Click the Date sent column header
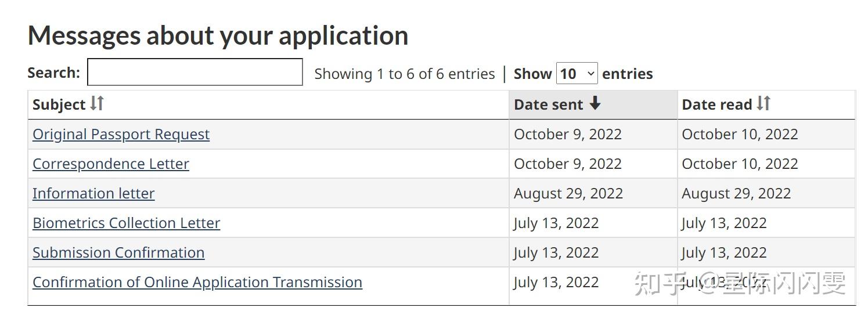Viewport: 868px width, 318px height. coord(593,104)
